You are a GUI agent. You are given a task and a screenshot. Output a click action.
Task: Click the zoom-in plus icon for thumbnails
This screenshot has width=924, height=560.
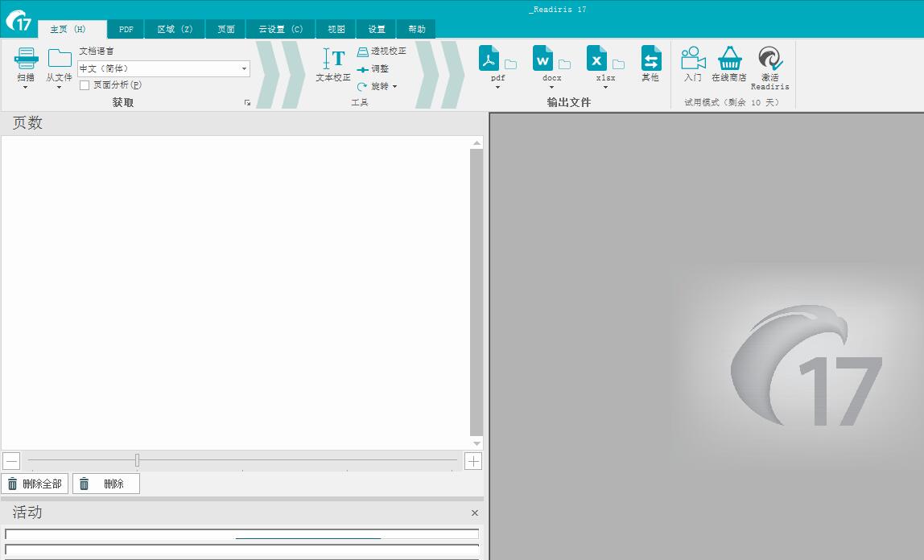pyautogui.click(x=473, y=460)
